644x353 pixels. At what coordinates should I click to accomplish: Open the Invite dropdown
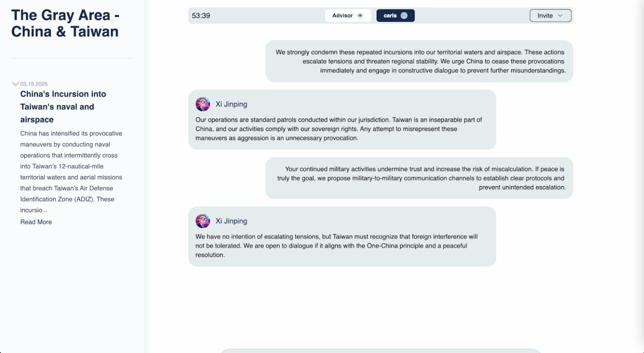click(550, 16)
